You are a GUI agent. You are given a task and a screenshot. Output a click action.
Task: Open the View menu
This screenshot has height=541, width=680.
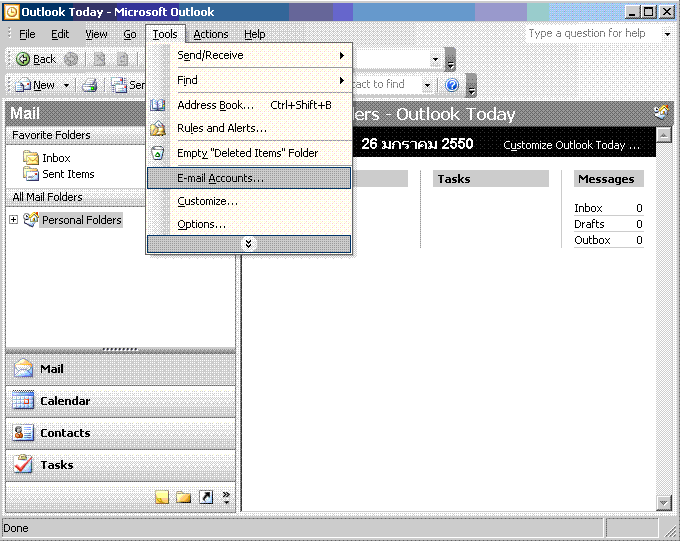point(96,34)
